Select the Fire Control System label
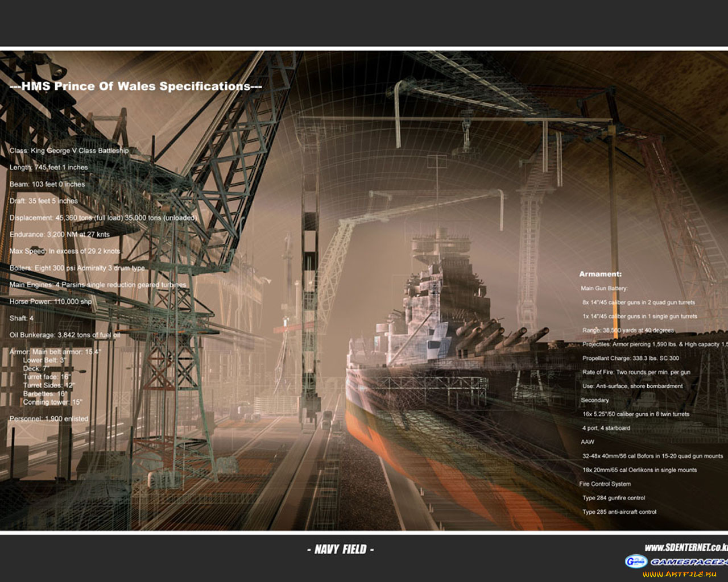Screen dimensions: 728x582 coord(605,484)
